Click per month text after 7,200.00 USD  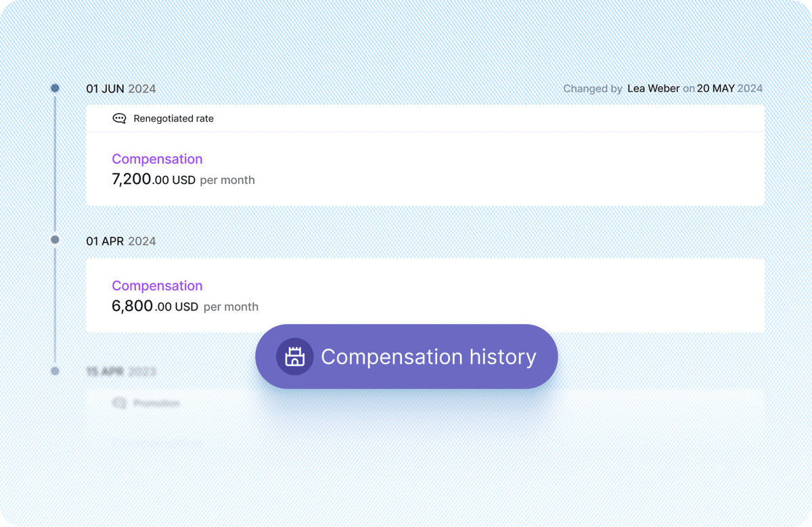coord(227,181)
